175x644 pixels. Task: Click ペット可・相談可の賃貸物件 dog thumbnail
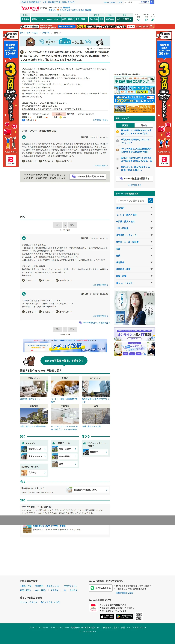(65, 388)
